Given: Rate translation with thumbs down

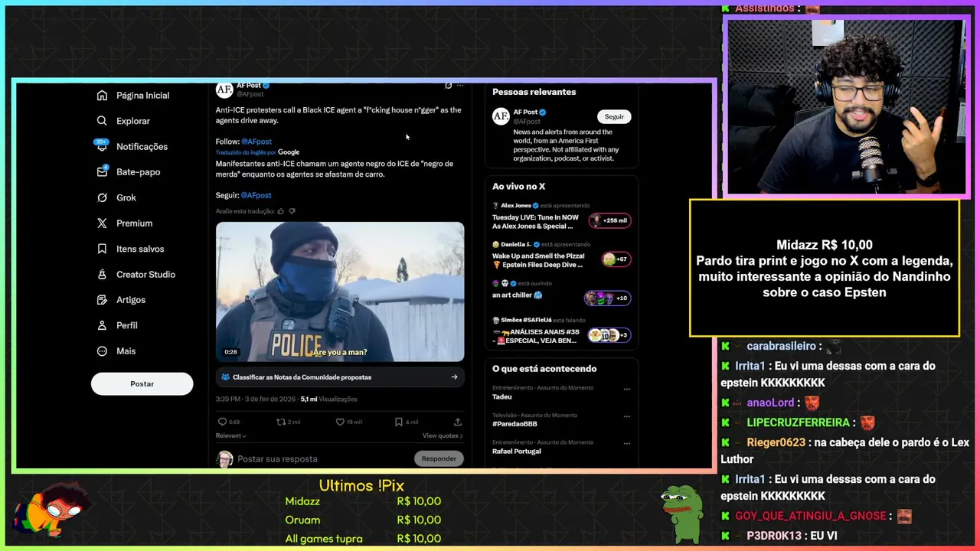Looking at the screenshot, I should click(x=292, y=211).
